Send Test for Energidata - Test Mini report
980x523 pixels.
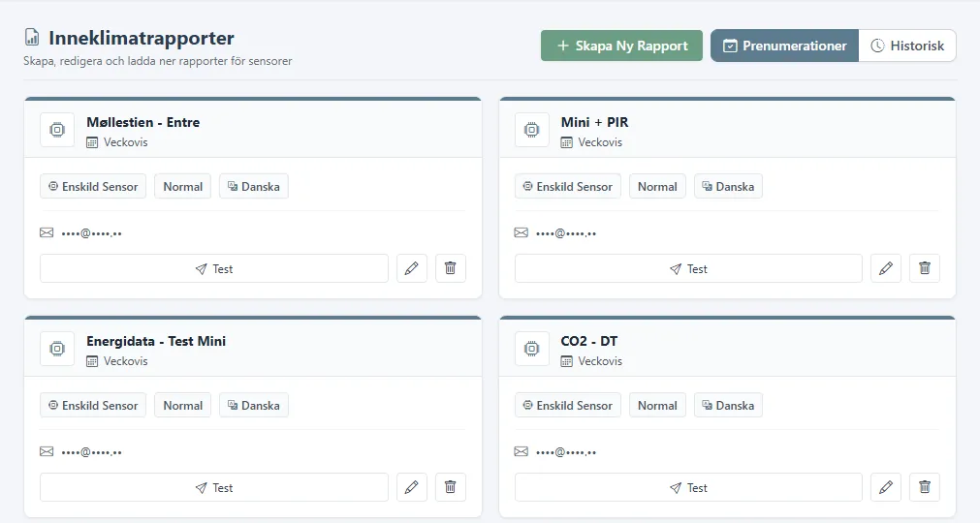[214, 487]
